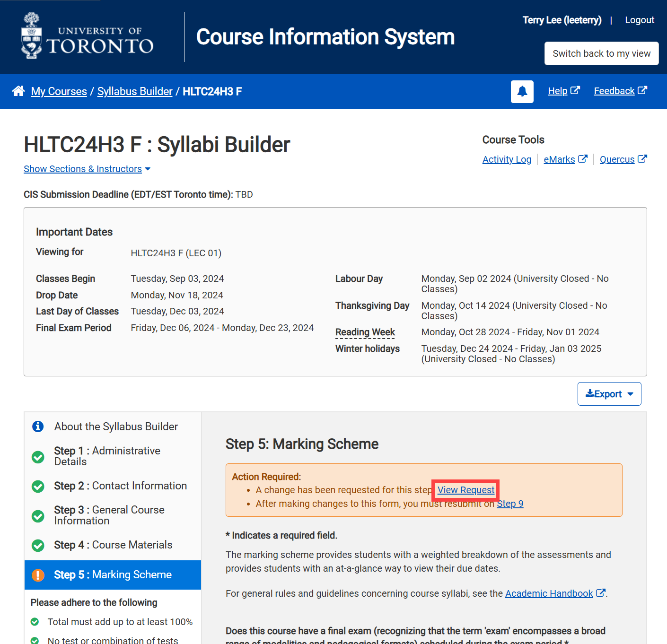Click the University of Toronto crest logo
This screenshot has width=667, height=644.
click(x=32, y=36)
